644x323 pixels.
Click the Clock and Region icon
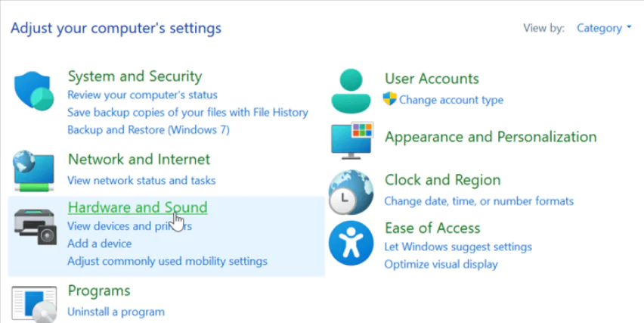351,191
